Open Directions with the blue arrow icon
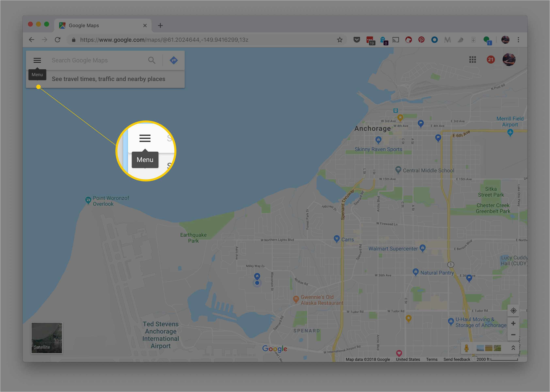550x392 pixels. (x=174, y=60)
